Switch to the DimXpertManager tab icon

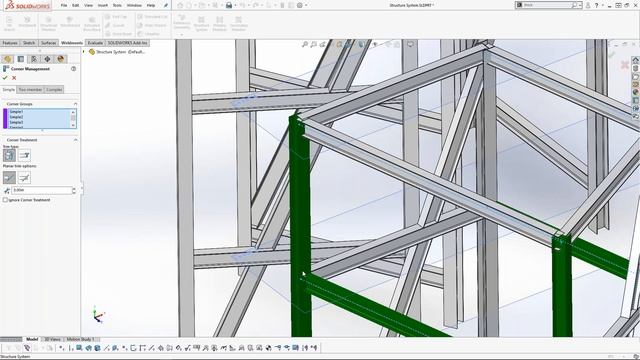tap(47, 59)
